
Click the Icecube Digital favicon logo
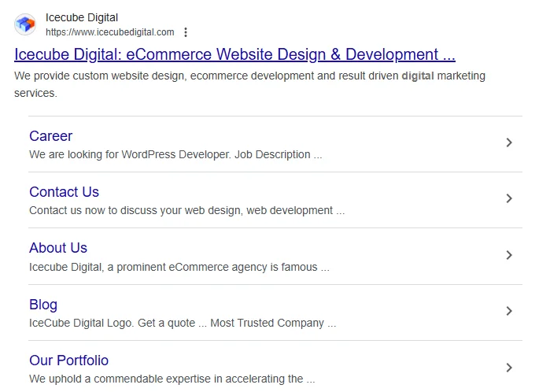[25, 24]
